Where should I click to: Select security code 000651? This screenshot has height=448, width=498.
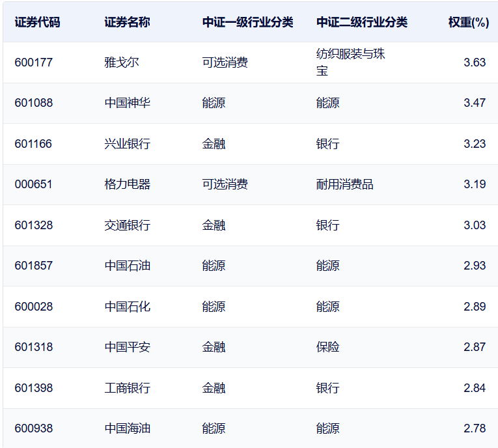33,184
